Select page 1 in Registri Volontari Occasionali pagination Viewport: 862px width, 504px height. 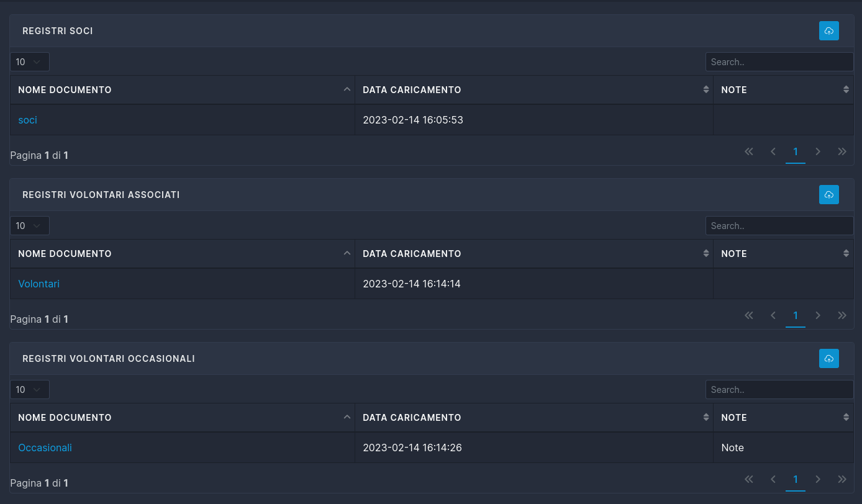(x=796, y=479)
